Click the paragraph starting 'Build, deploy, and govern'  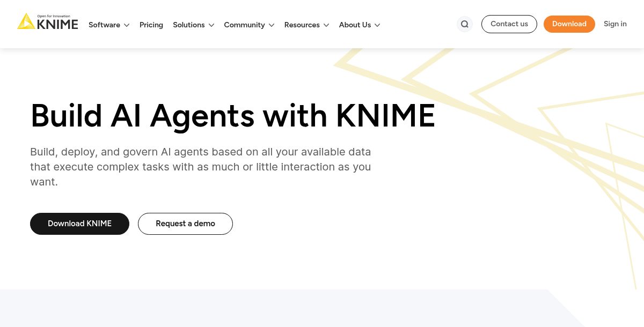201,167
